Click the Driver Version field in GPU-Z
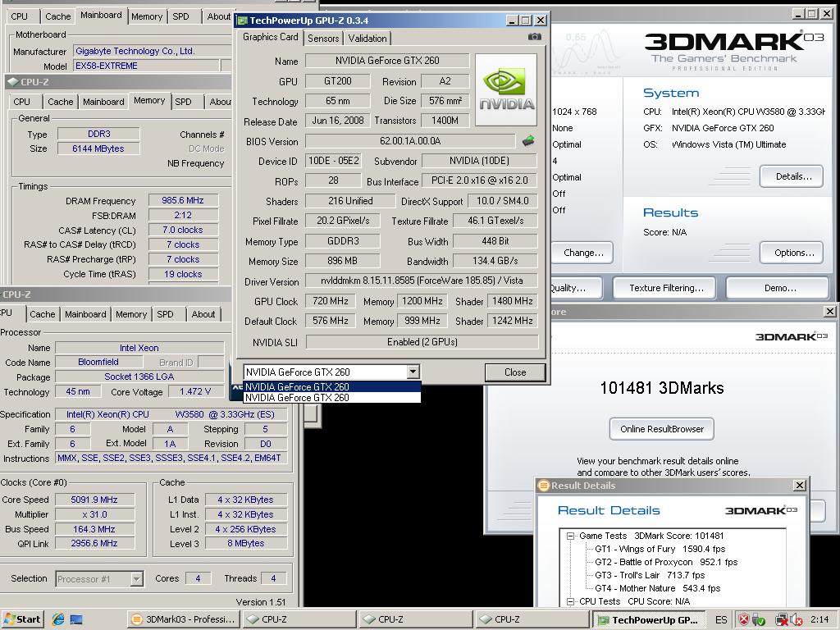The width and height of the screenshot is (840, 630). (x=422, y=281)
